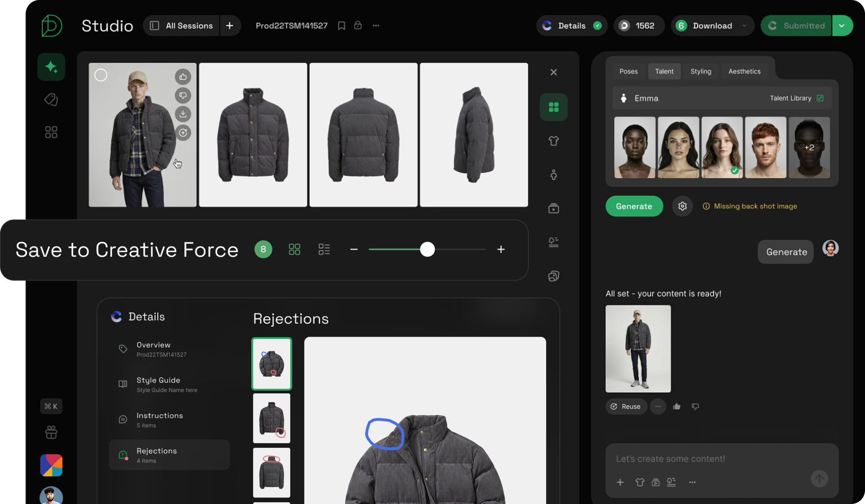Select the freckled dark-haired talent face
This screenshot has height=504, width=865.
tap(678, 147)
